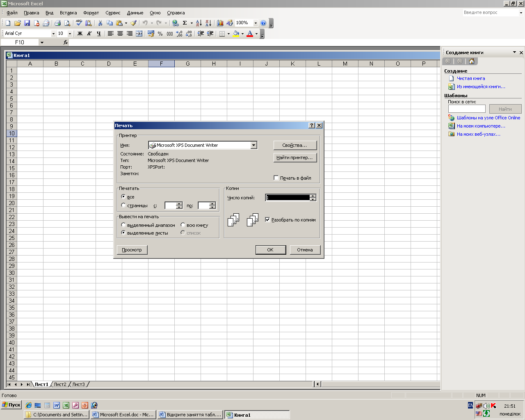525x420 pixels.
Task: Click the Save diskette icon
Action: [x=27, y=23]
